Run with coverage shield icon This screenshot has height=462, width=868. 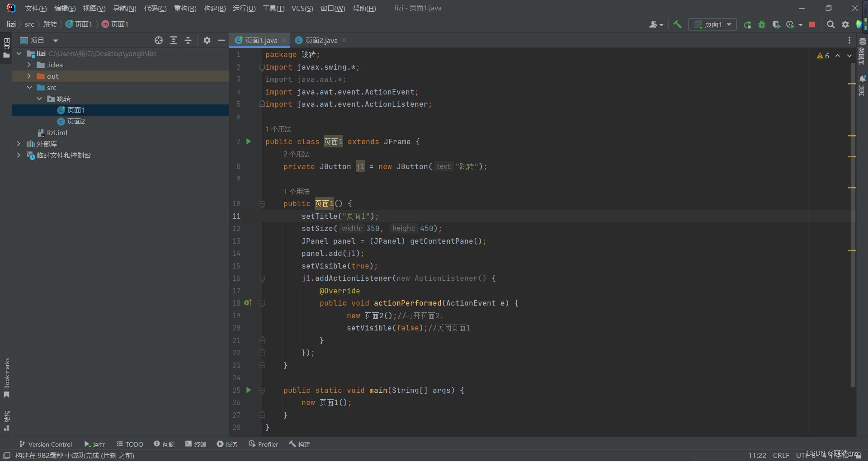pos(776,24)
